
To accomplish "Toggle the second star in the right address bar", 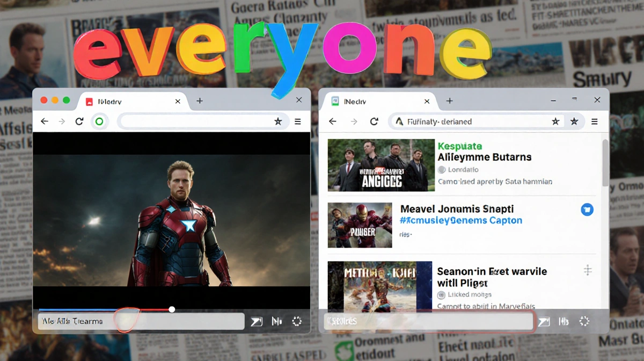I will coord(574,121).
